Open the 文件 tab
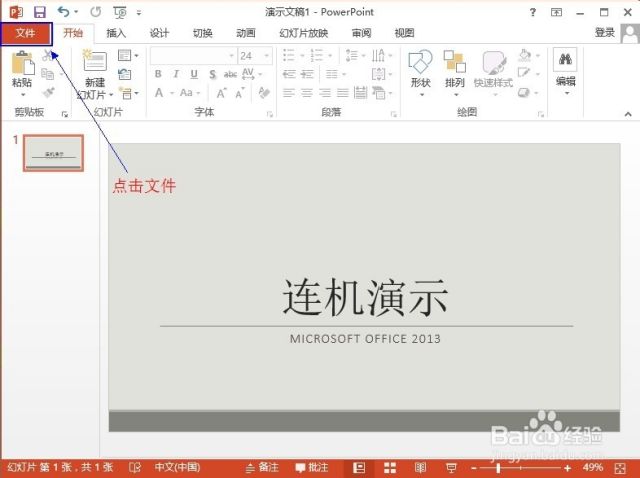The image size is (640, 478). 26,33
